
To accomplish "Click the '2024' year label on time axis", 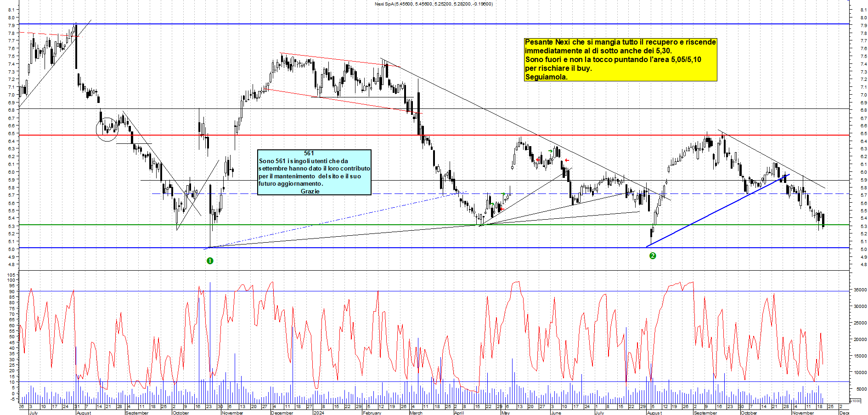I will [319, 413].
